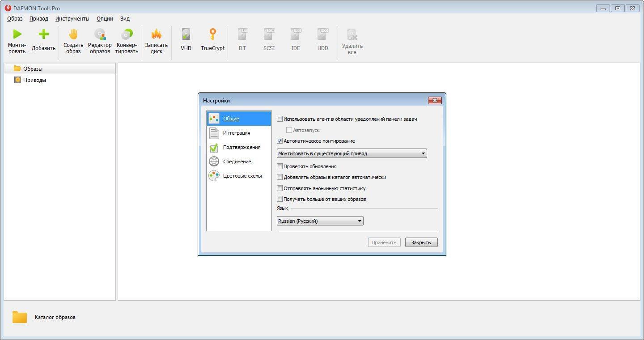Open the Монтировать в существующий привод dropdown

(352, 153)
